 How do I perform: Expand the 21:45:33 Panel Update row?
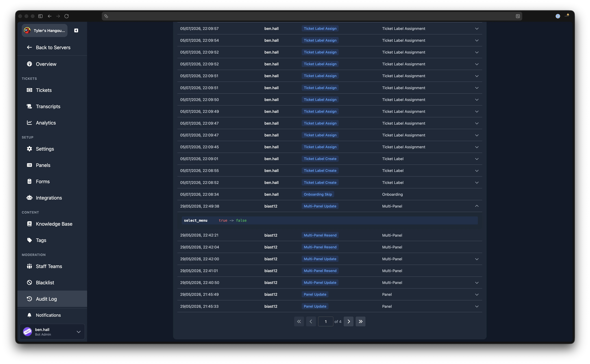477,307
